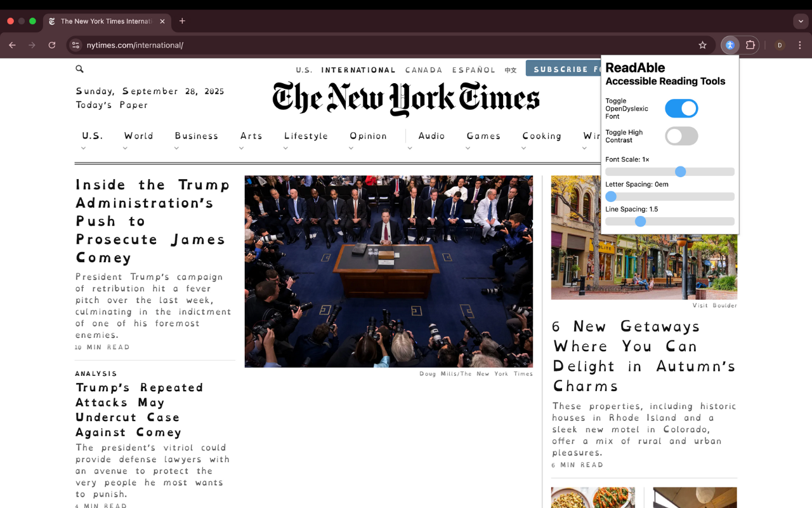This screenshot has width=812, height=508.
Task: Click the food dishes thumbnail
Action: [593, 498]
